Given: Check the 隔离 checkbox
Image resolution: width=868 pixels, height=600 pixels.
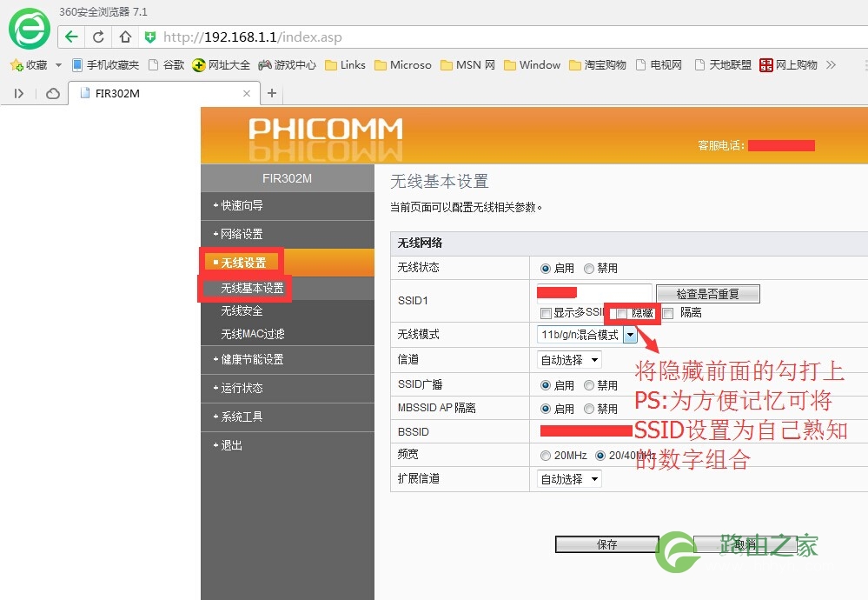Looking at the screenshot, I should coord(668,314).
